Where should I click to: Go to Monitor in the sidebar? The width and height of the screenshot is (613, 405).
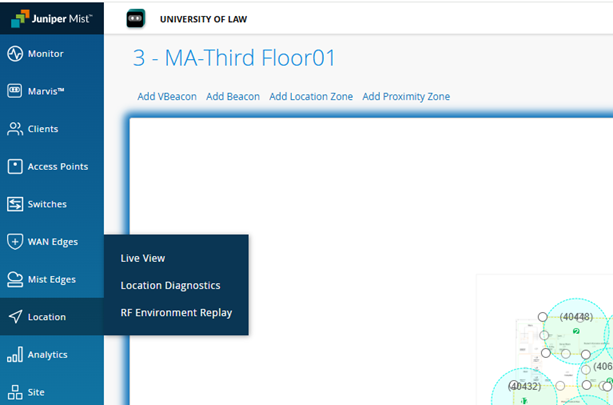coord(46,54)
